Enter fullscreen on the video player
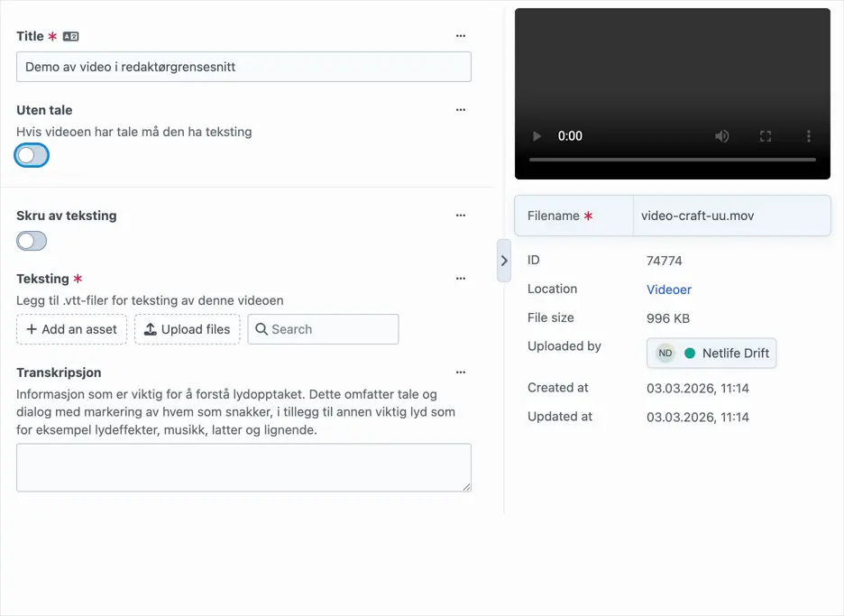 (766, 135)
